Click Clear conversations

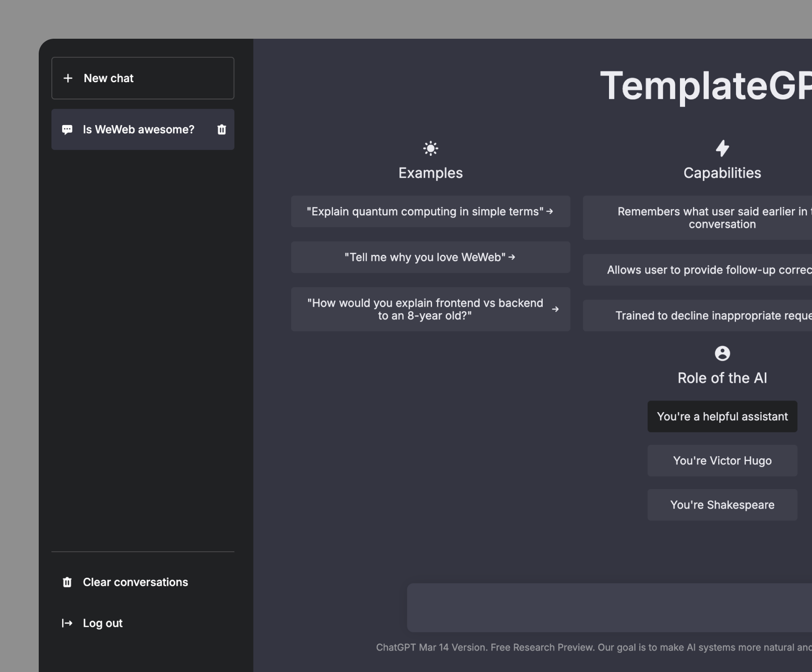coord(135,582)
